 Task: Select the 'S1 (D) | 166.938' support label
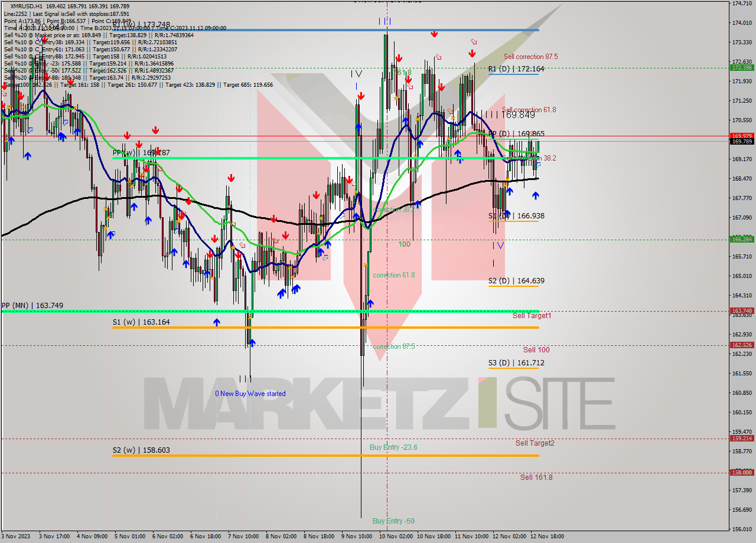pyautogui.click(x=516, y=216)
